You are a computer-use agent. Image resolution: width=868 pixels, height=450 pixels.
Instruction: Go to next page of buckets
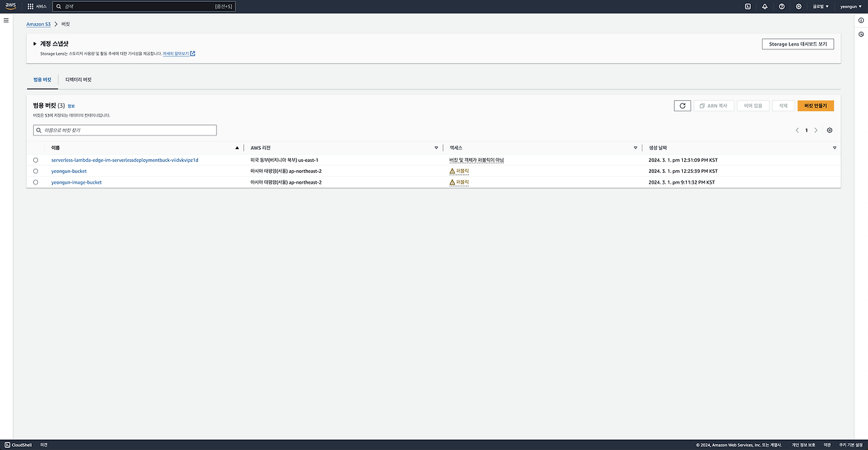pos(816,130)
